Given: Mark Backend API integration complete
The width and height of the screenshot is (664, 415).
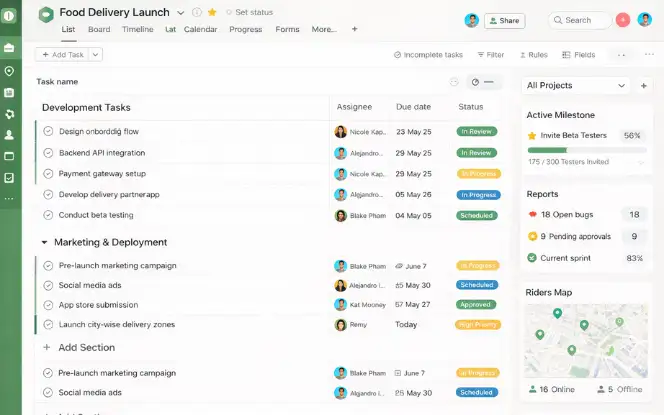Looking at the screenshot, I should 48,152.
